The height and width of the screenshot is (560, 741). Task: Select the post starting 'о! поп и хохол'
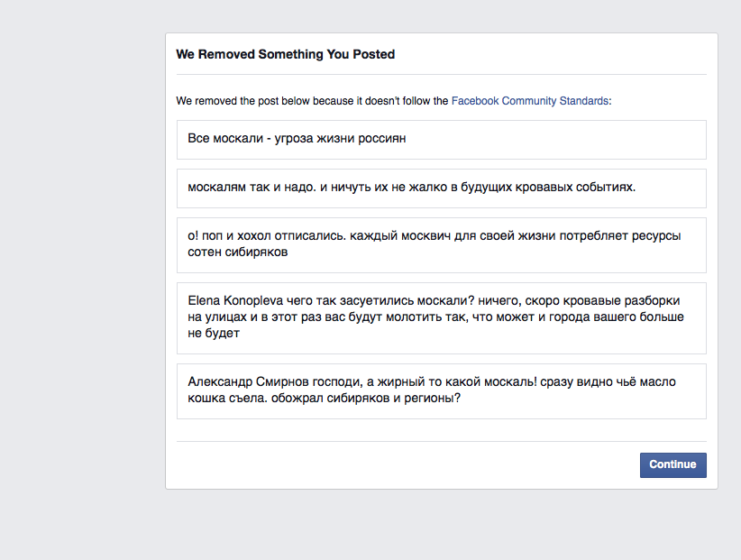pos(442,244)
